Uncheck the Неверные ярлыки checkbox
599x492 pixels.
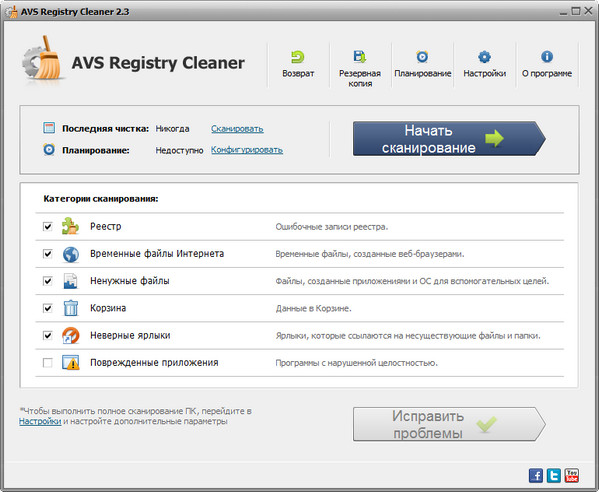(x=48, y=335)
